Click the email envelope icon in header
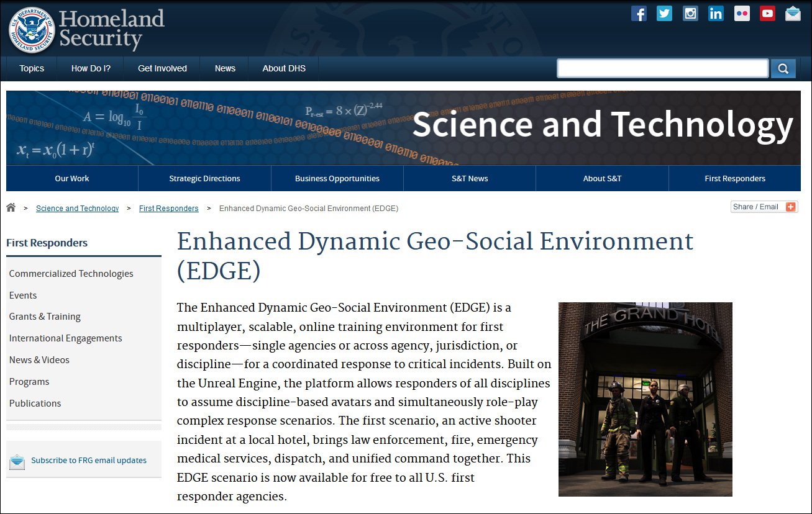 pyautogui.click(x=793, y=14)
